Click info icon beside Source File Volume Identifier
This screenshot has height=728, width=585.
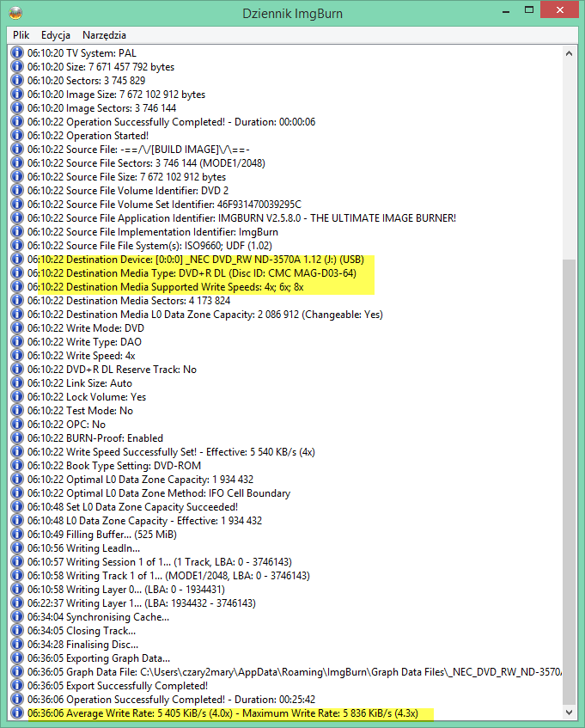[x=17, y=190]
